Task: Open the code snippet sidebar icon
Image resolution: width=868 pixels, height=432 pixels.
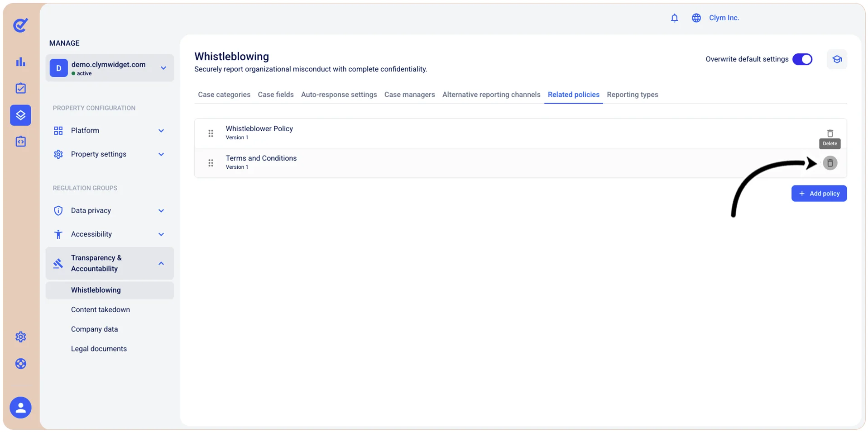Action: coord(20,142)
